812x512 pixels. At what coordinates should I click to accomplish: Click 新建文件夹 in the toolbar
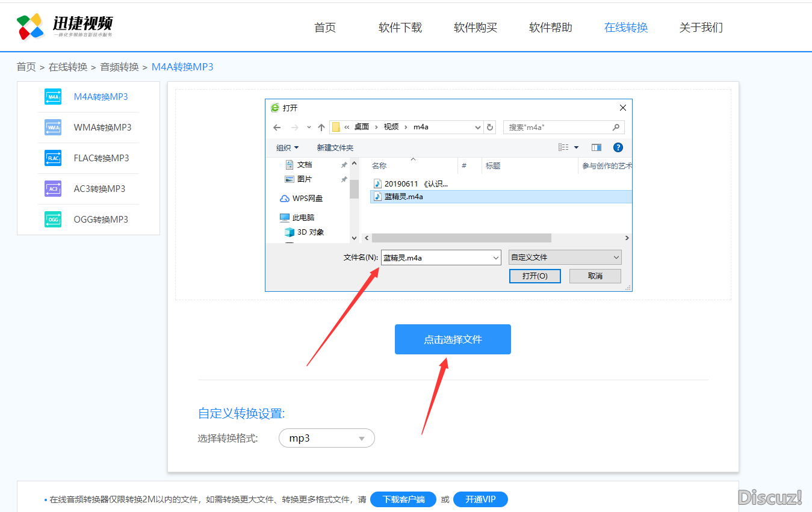point(335,147)
